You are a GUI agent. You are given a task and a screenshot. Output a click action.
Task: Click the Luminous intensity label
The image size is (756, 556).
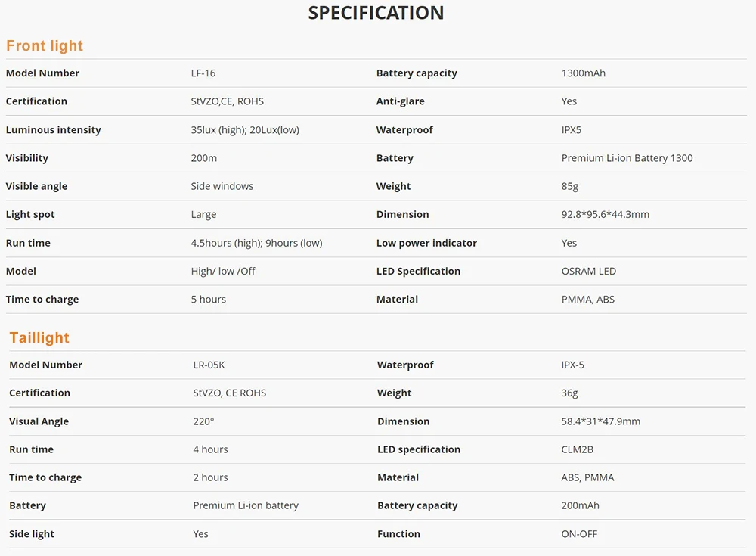pos(53,130)
